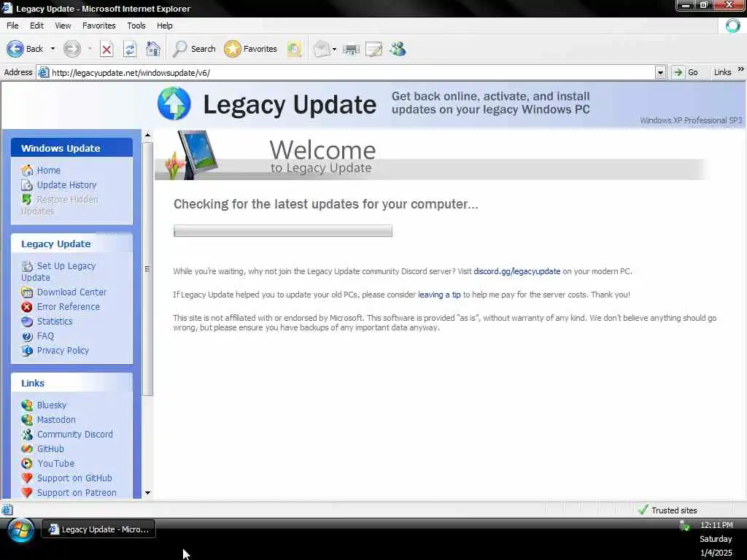This screenshot has width=747, height=560.
Task: Open the File menu
Action: coord(12,26)
